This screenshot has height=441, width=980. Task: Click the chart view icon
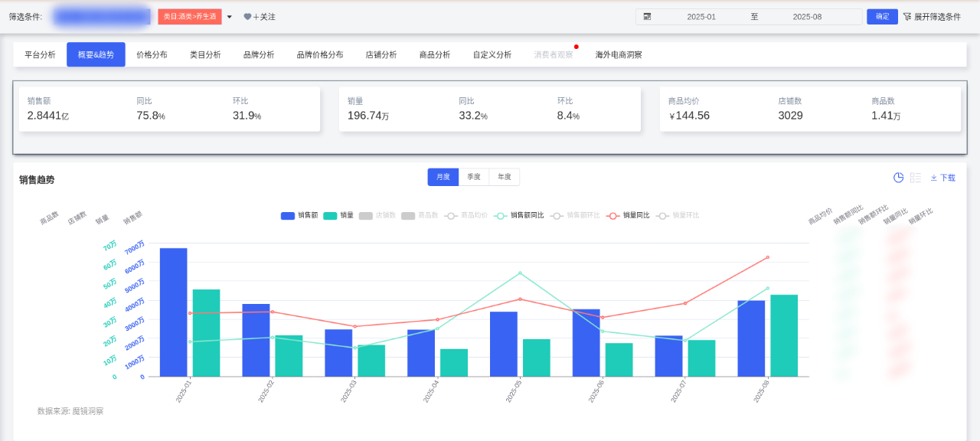click(x=899, y=178)
